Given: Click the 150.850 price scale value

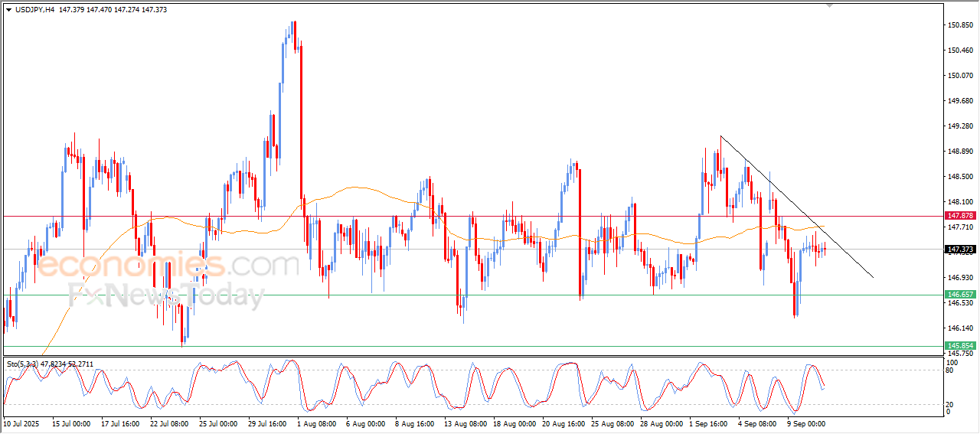Looking at the screenshot, I should click(x=960, y=25).
